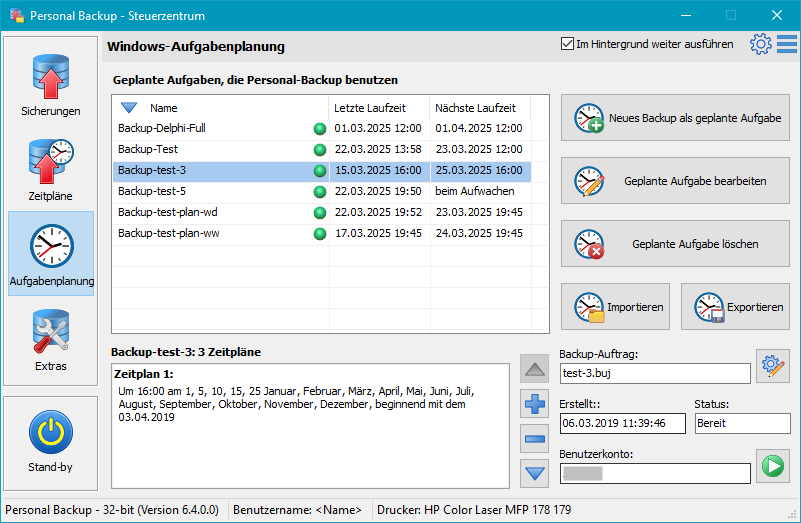Image resolution: width=801 pixels, height=523 pixels.
Task: Select the Backup-test-5 task row
Action: tap(322, 191)
